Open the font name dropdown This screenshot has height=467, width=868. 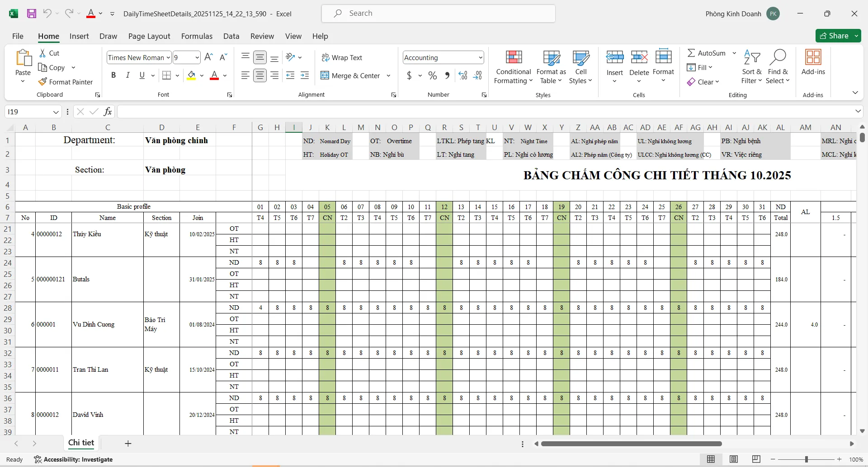tap(168, 57)
